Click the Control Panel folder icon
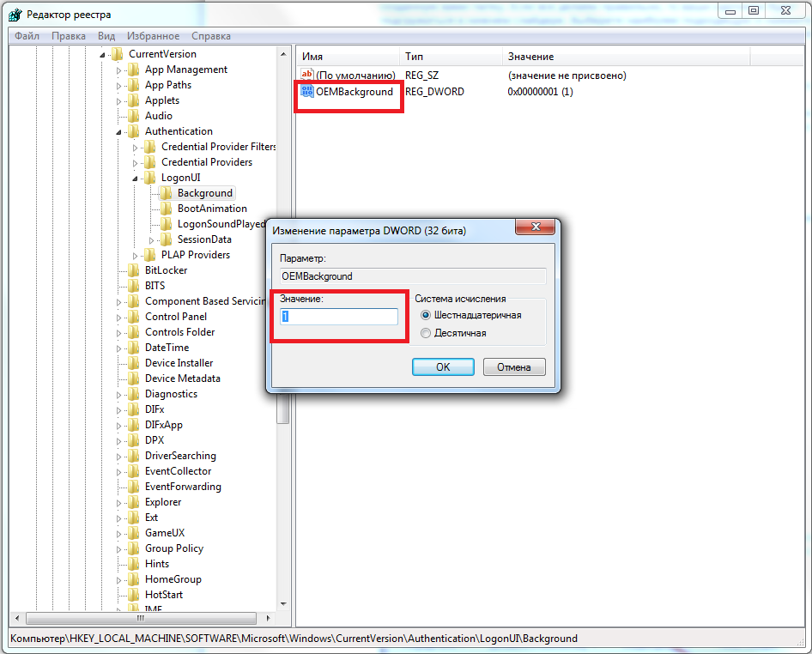Viewport: 812px width, 654px height. (133, 317)
